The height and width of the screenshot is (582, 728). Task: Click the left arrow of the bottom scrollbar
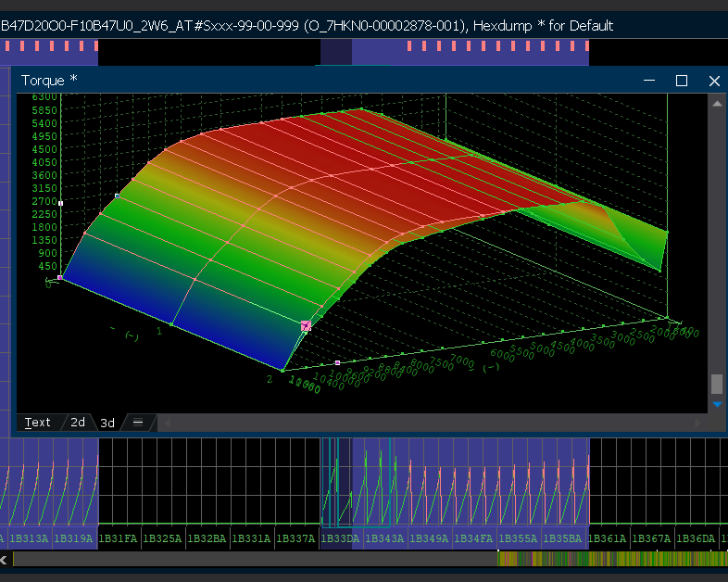(5, 559)
